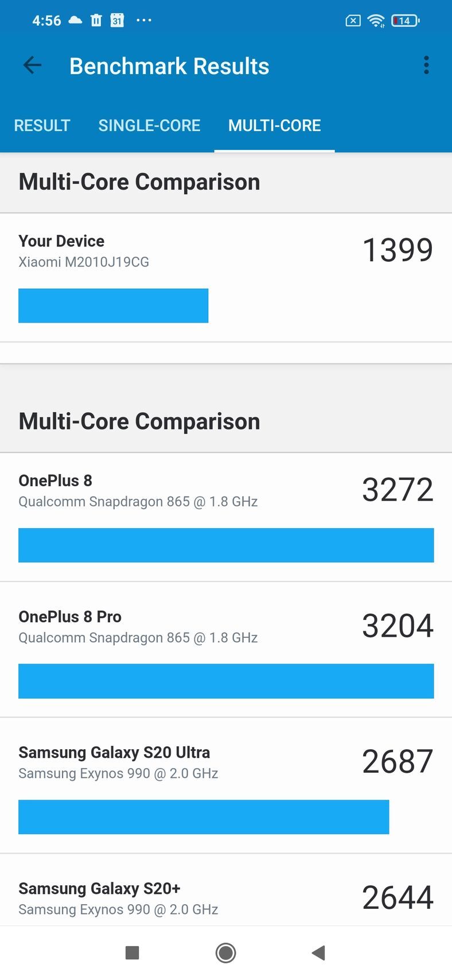
Task: Tap the 1399 multi-core score
Action: tap(398, 250)
